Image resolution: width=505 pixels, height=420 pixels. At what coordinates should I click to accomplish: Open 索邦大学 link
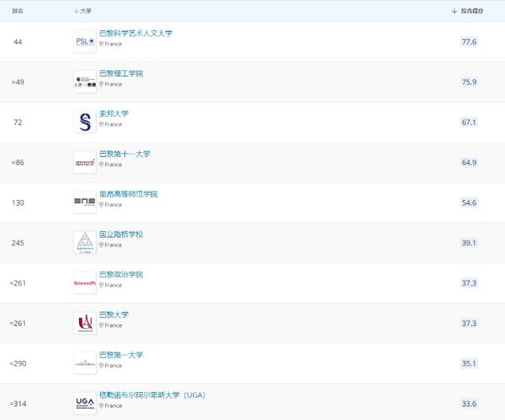tap(114, 114)
